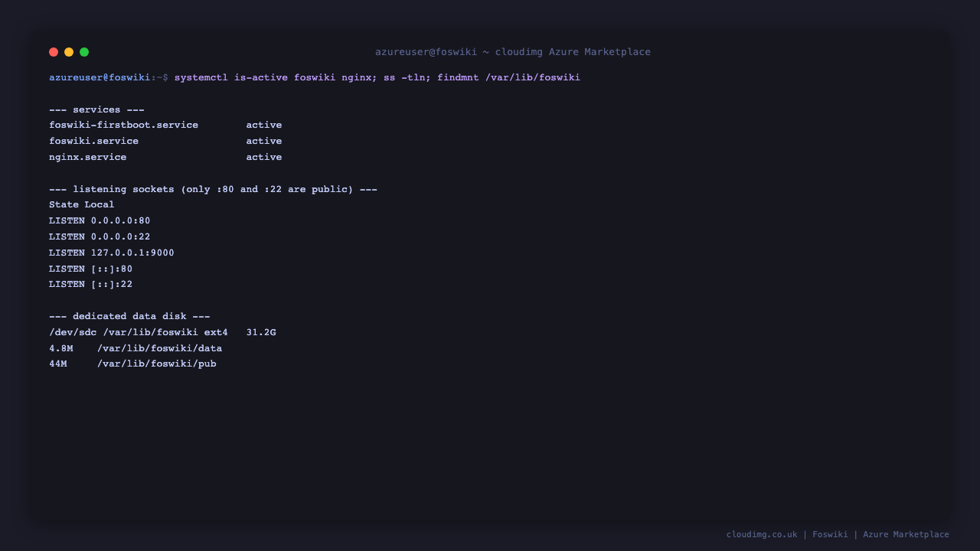Click the systemctl is-active command text
The height and width of the screenshot is (551, 980).
[x=377, y=77]
